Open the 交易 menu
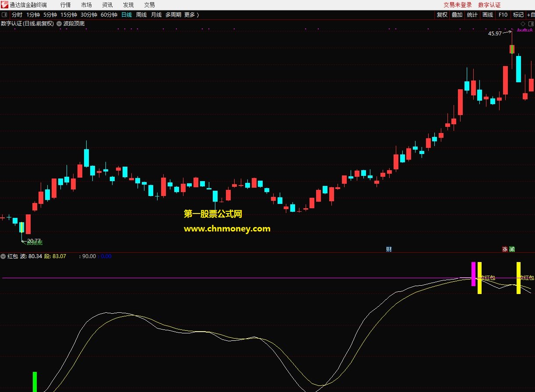This screenshot has width=535, height=392. tap(149, 5)
